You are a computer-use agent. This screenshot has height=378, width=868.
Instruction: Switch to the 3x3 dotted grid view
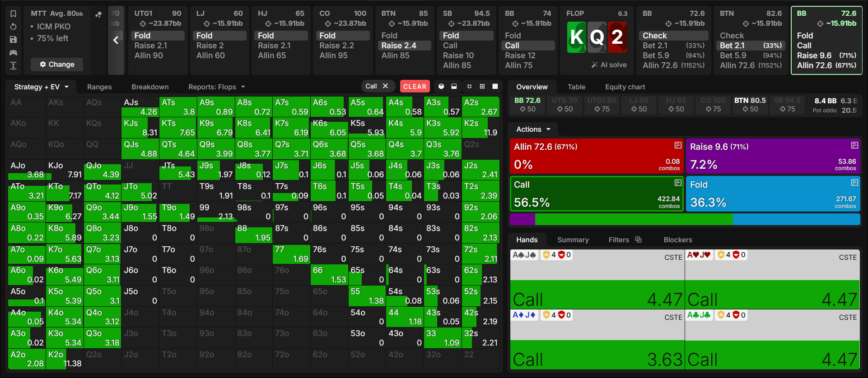[x=482, y=86]
